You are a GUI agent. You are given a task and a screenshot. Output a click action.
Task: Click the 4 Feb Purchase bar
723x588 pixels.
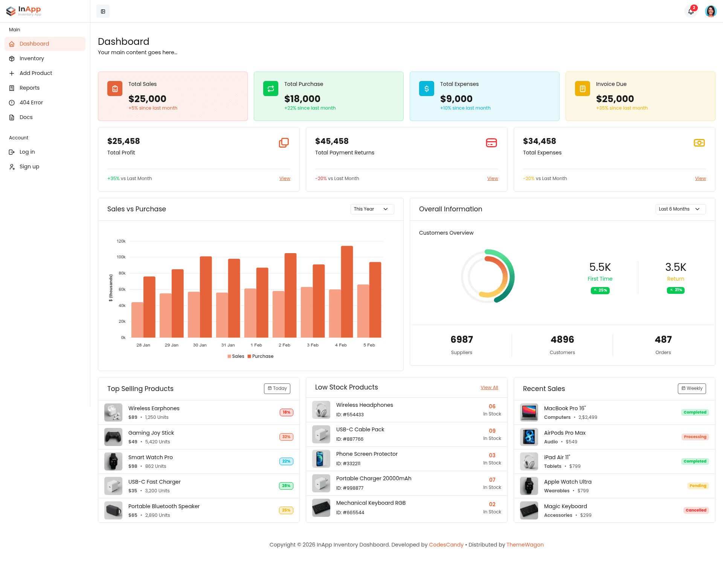[347, 292]
